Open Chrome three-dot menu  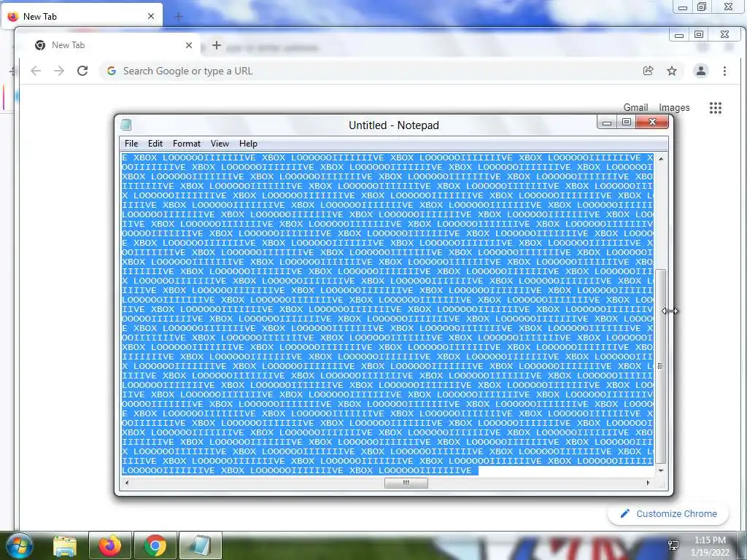(x=724, y=71)
